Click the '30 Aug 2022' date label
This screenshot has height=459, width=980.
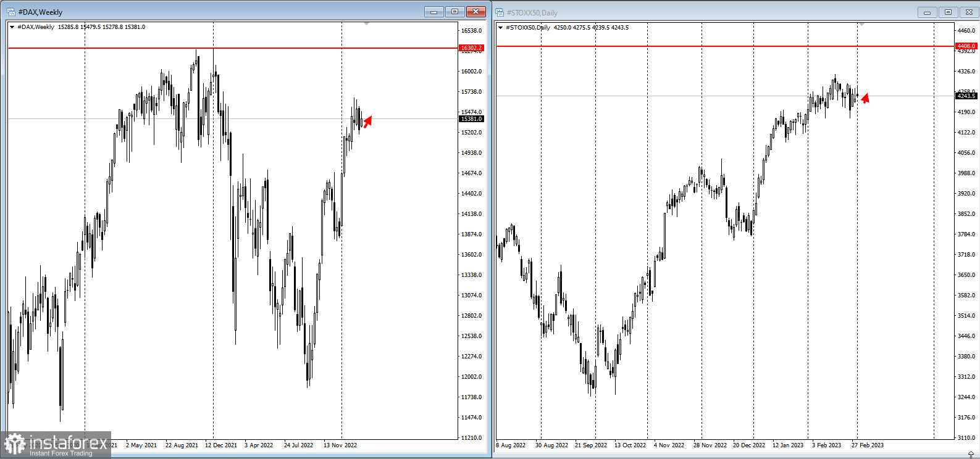coord(551,445)
